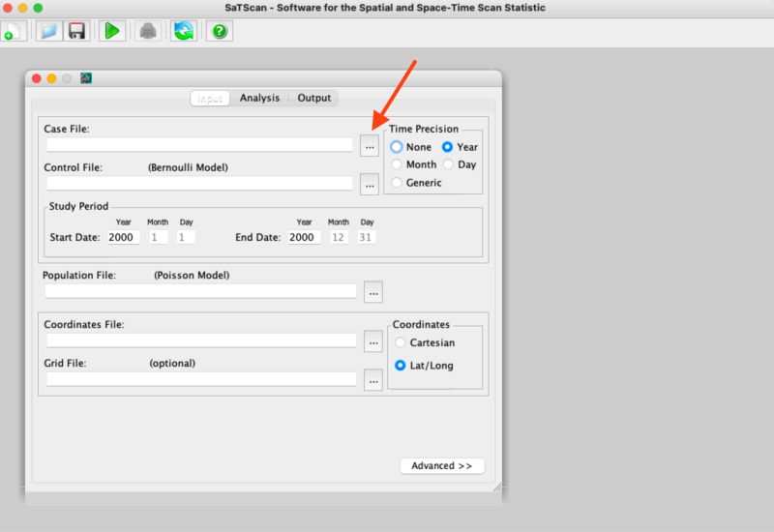Select Month time precision
This screenshot has height=532, width=774.
click(414, 164)
